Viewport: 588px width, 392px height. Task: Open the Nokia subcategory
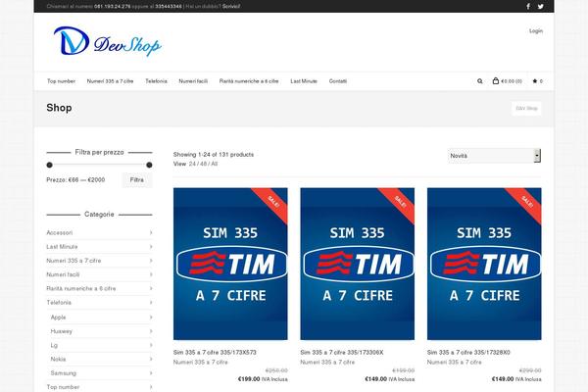[x=58, y=359]
